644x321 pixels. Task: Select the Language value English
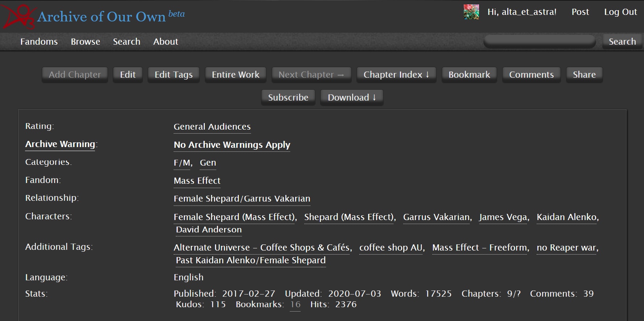coord(189,277)
